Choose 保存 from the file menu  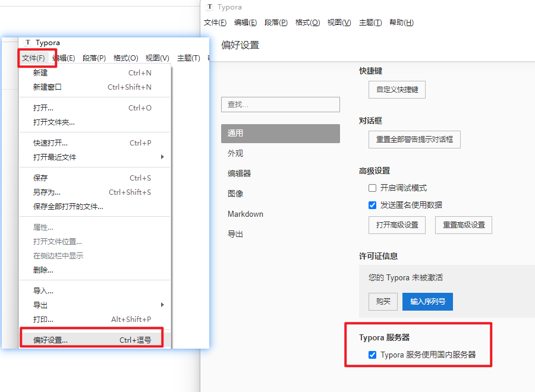point(95,178)
